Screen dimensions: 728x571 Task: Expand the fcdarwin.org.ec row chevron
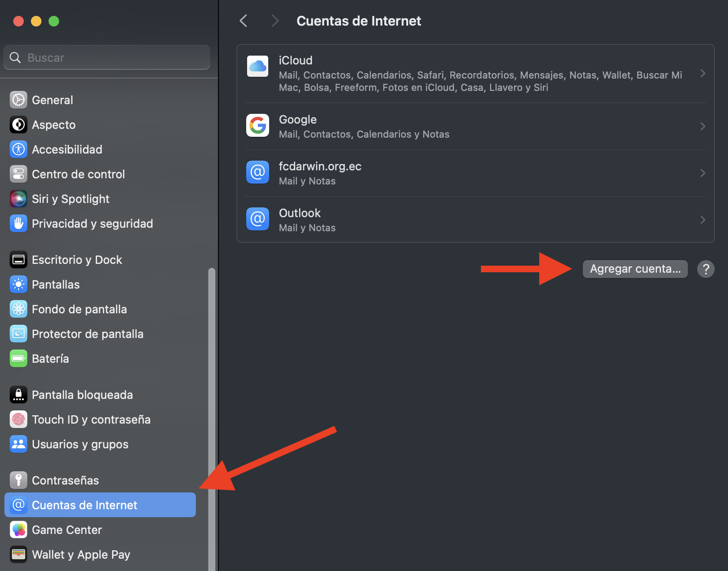[703, 173]
